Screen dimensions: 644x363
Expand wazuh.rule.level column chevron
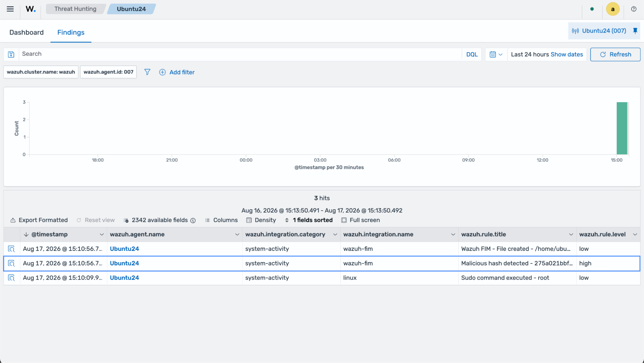coord(635,234)
